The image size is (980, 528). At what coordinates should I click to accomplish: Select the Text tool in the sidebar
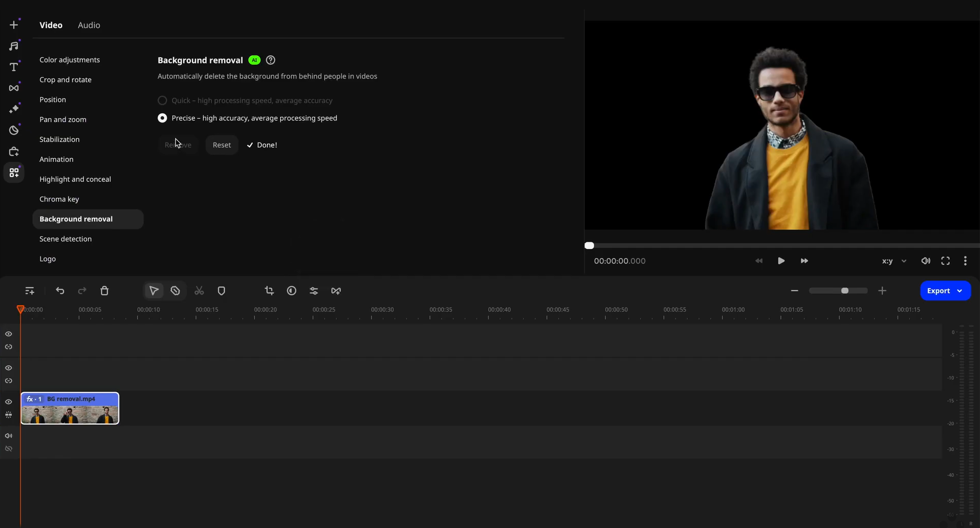pyautogui.click(x=14, y=67)
